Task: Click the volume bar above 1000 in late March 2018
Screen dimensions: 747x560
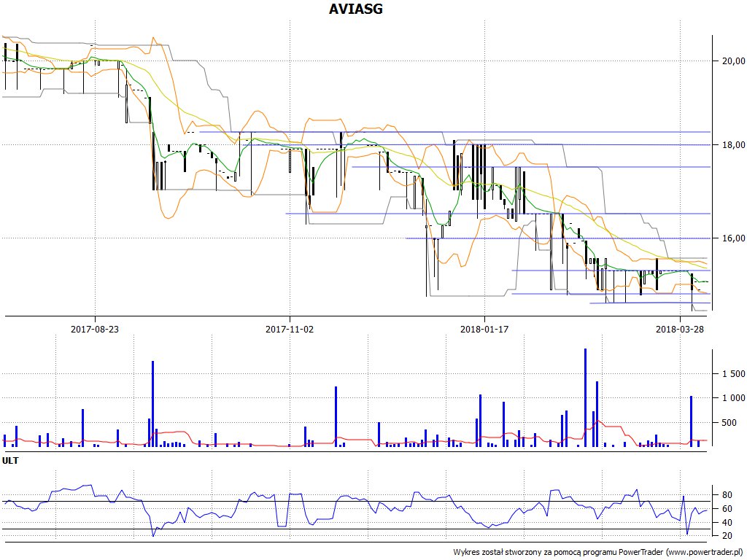Action: 692,421
